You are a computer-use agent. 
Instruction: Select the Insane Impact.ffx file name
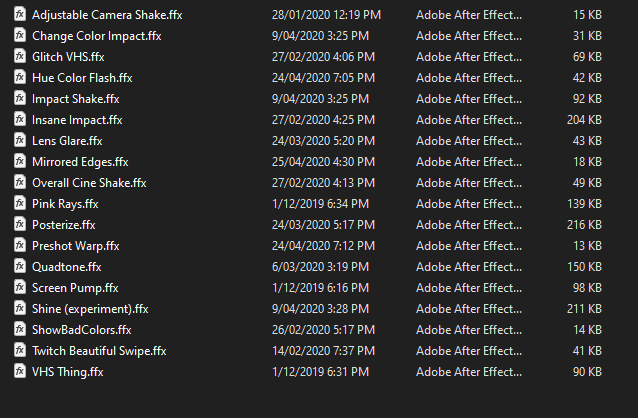[x=77, y=120]
